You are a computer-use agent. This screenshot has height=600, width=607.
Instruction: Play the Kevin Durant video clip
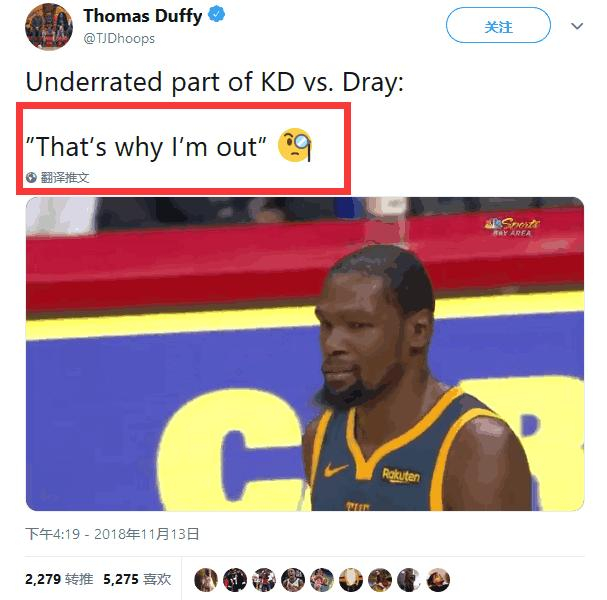pyautogui.click(x=305, y=354)
